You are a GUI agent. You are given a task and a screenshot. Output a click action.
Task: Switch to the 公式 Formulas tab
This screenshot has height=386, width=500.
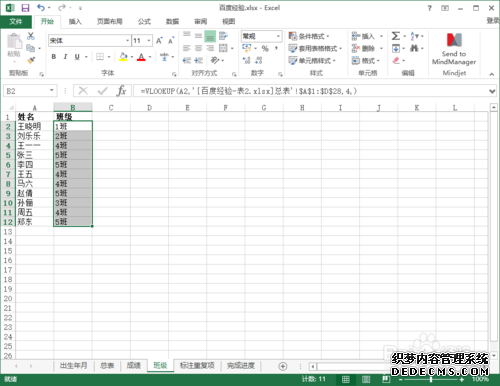[x=144, y=22]
